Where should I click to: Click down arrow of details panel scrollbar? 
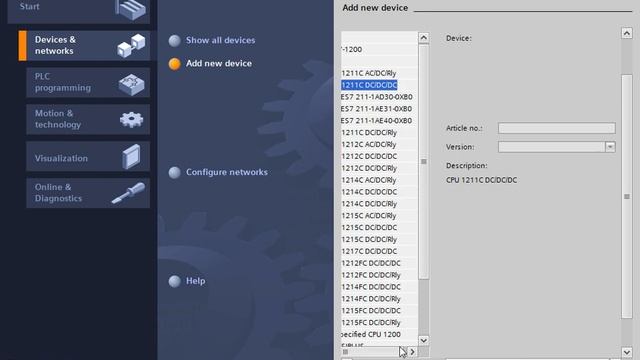point(627,352)
